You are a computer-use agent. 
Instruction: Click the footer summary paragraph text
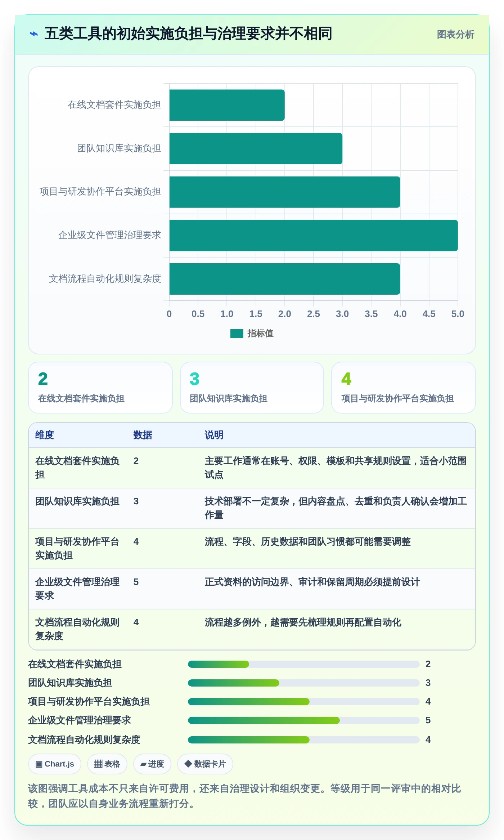pyautogui.click(x=244, y=796)
